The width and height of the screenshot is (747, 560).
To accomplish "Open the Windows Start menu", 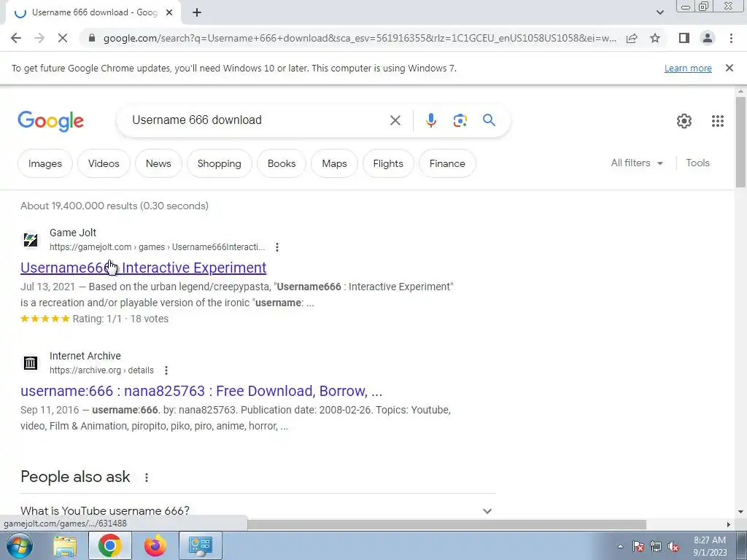I will point(20,545).
